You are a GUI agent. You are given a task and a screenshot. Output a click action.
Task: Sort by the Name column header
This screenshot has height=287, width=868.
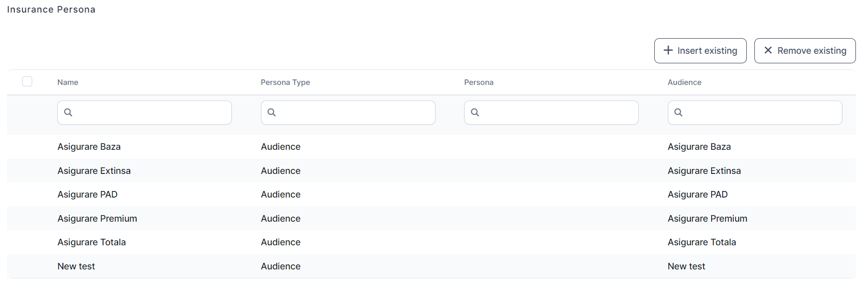click(x=68, y=82)
